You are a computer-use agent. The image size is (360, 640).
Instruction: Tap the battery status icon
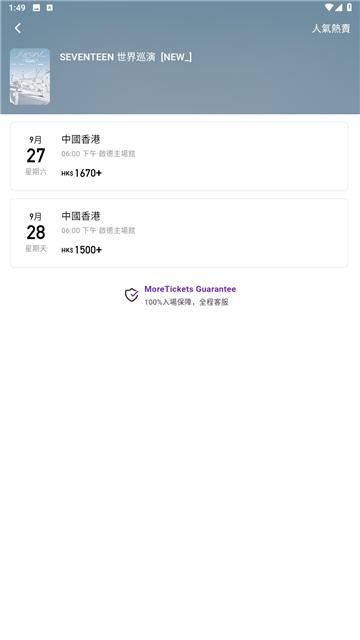pos(349,7)
